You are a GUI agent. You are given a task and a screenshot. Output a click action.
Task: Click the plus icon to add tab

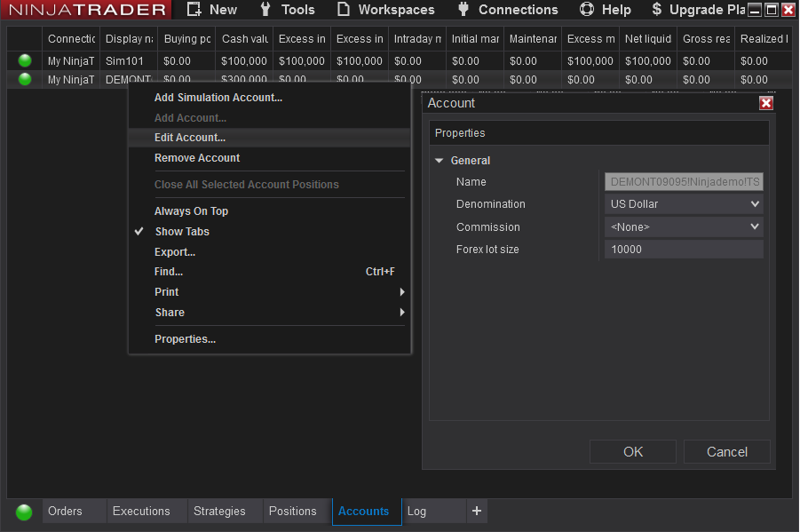click(x=477, y=511)
